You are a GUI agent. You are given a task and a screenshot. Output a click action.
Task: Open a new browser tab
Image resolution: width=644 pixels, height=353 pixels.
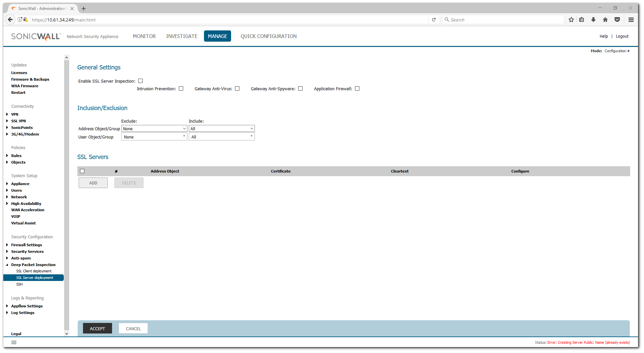point(84,9)
